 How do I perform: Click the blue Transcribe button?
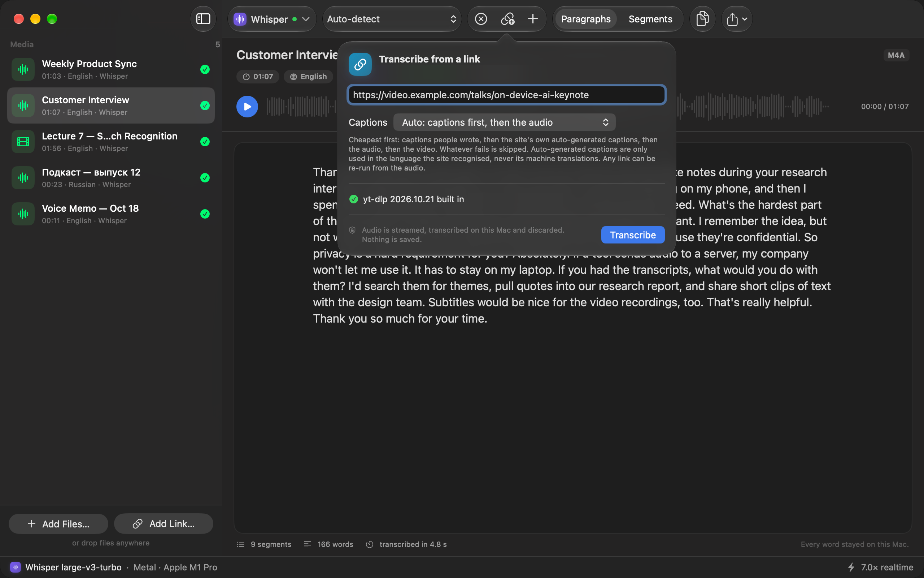633,235
